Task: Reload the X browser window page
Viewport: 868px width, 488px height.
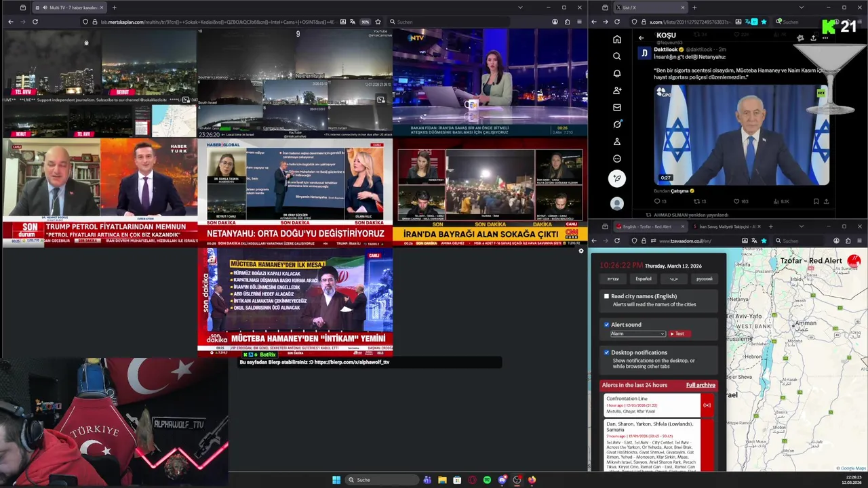Action: [x=617, y=22]
